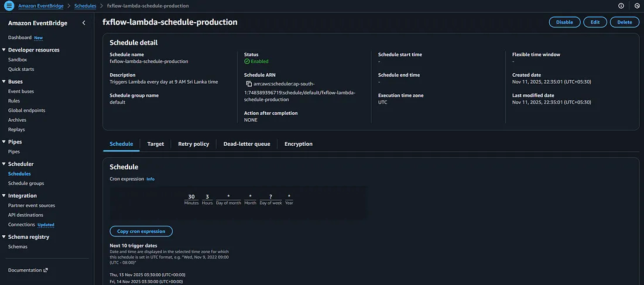Copy the Schedule ARN using the copy icon
The image size is (644, 285).
[x=249, y=84]
